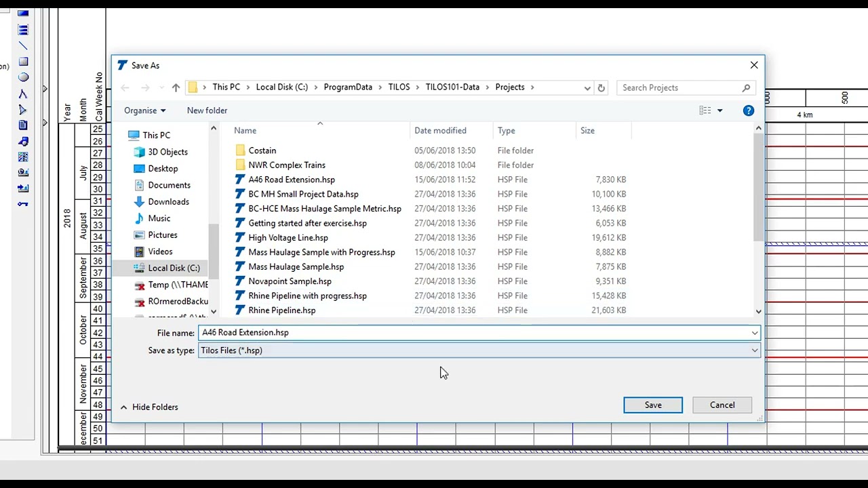
Task: Select BC MH Small Project Data.hsp
Action: pos(303,195)
